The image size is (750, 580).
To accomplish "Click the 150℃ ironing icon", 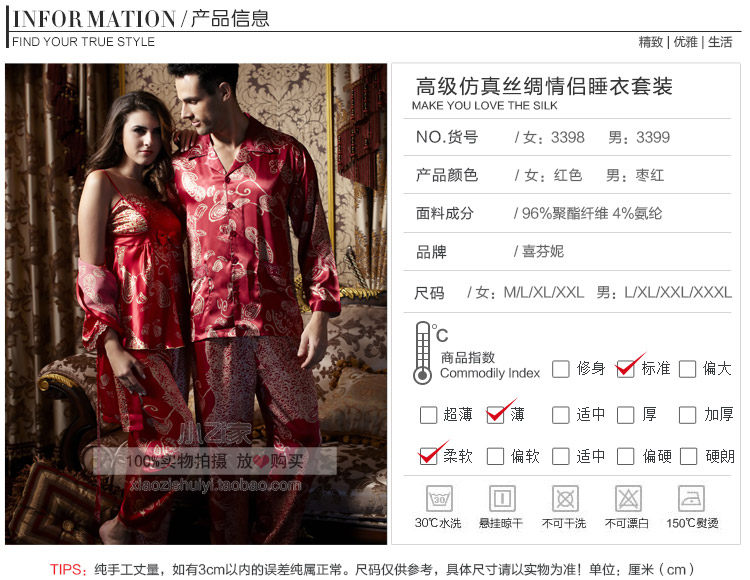I will [x=691, y=499].
